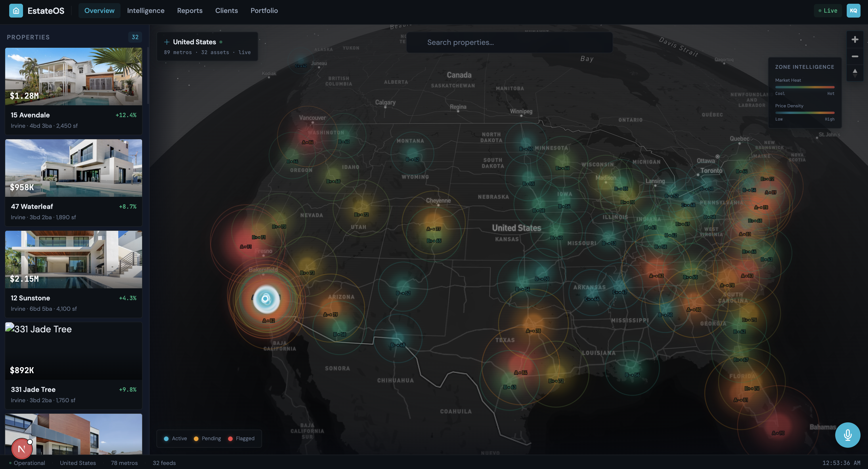The height and width of the screenshot is (469, 868).
Task: Toggle the Active legend filter
Action: (x=175, y=438)
